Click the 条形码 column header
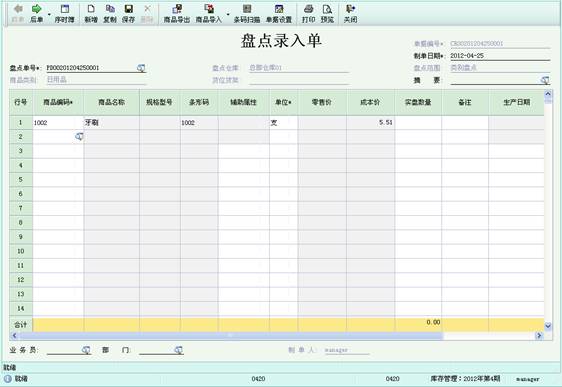This screenshot has height=387, width=562. pos(199,102)
